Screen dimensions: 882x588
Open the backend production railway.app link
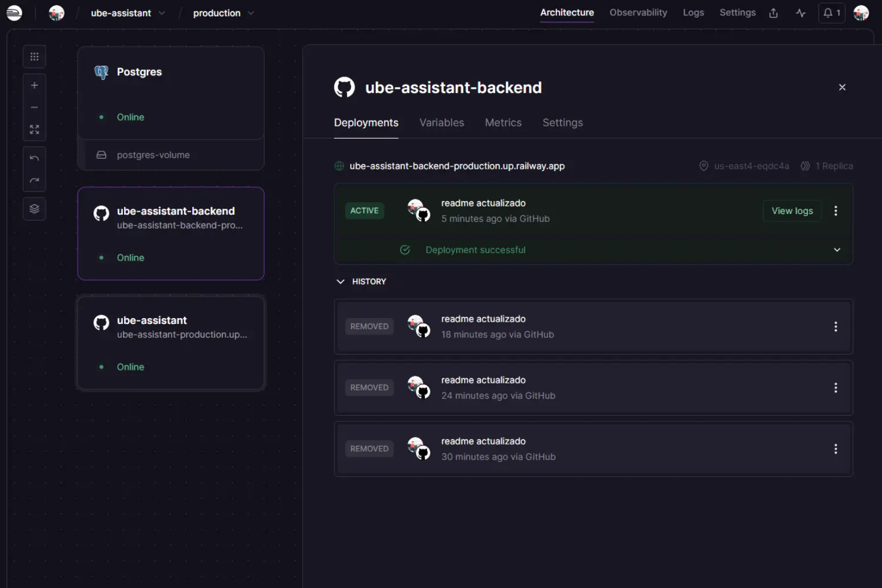pos(457,166)
